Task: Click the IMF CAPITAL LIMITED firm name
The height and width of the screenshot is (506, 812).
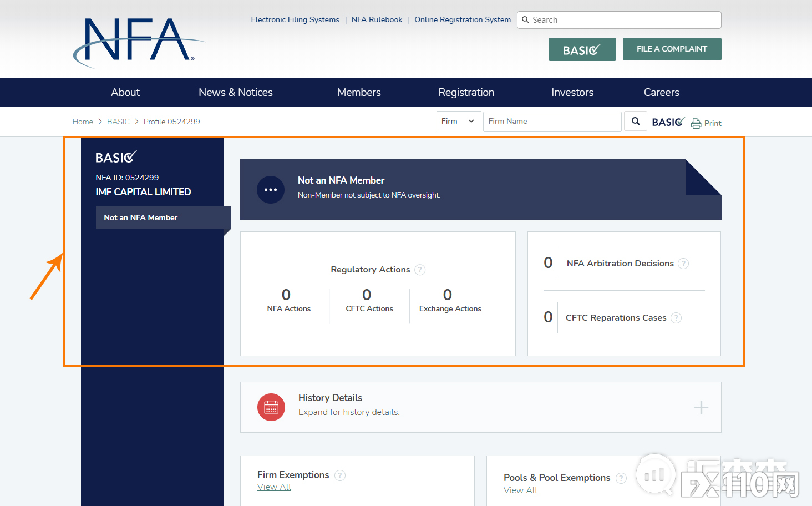Action: [143, 192]
